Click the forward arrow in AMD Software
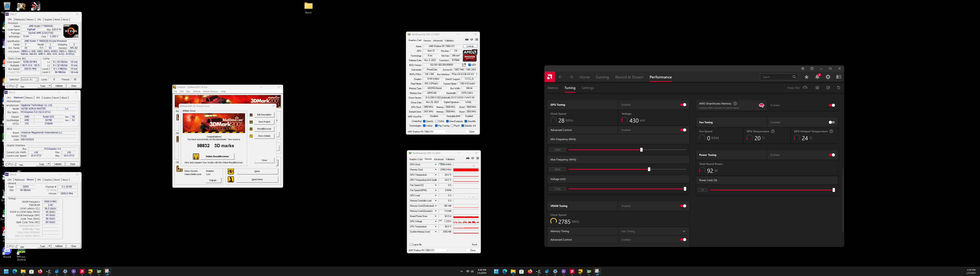Screen dimensions: 980x276 tap(571, 77)
